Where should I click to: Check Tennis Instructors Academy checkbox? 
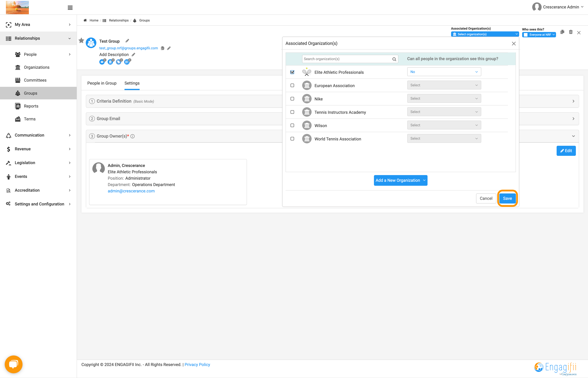(x=292, y=112)
